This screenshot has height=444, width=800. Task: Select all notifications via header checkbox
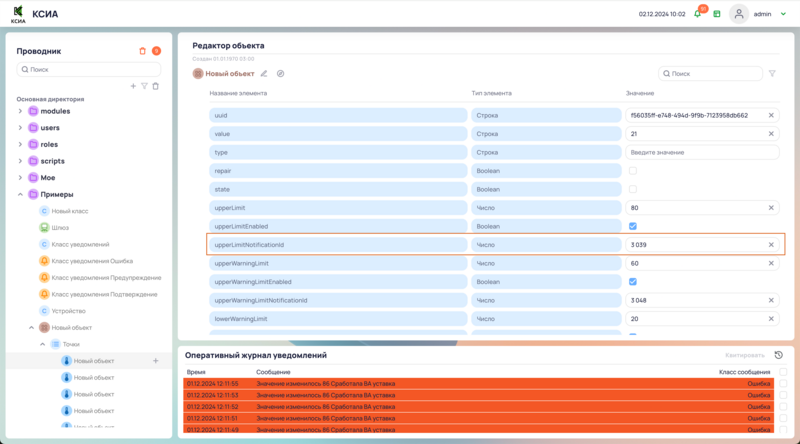pyautogui.click(x=783, y=371)
